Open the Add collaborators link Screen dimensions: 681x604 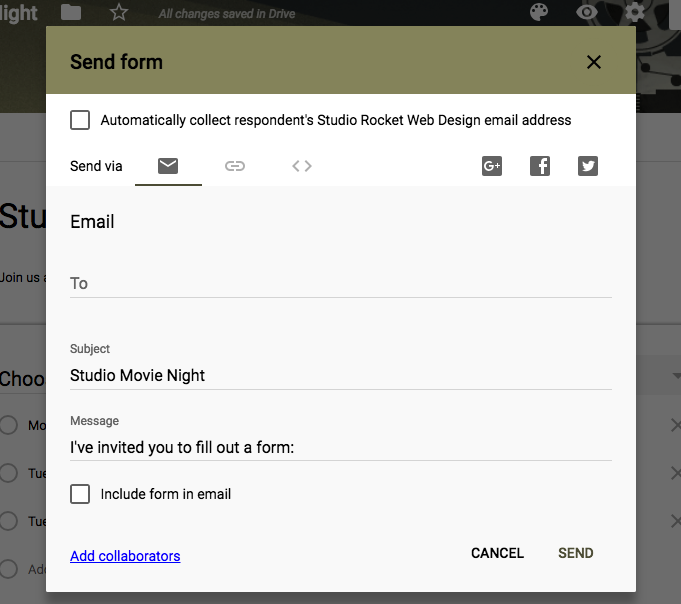coord(125,556)
